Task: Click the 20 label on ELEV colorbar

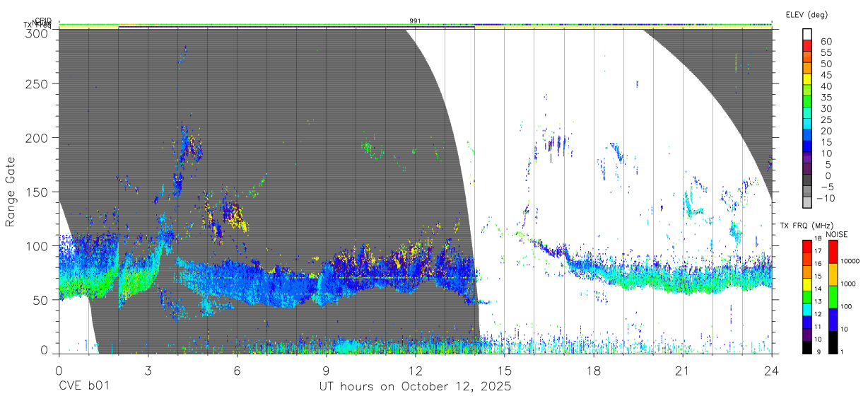Action: 826,131
